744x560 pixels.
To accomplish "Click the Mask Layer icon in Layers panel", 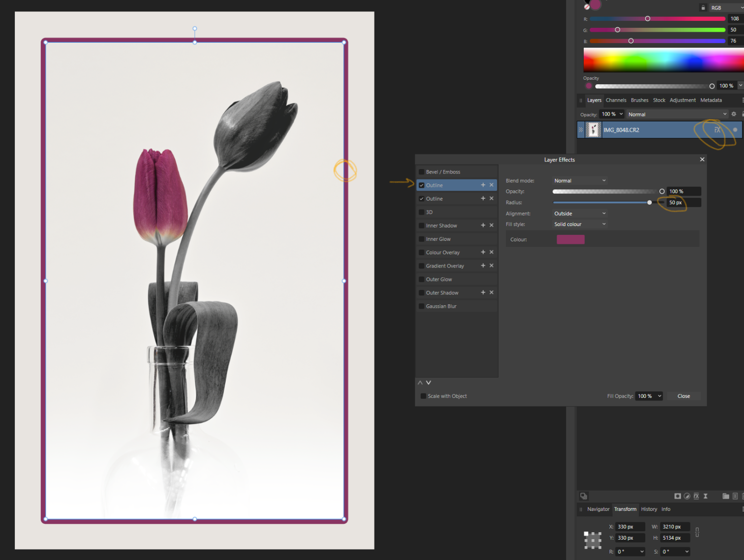I will [x=678, y=496].
